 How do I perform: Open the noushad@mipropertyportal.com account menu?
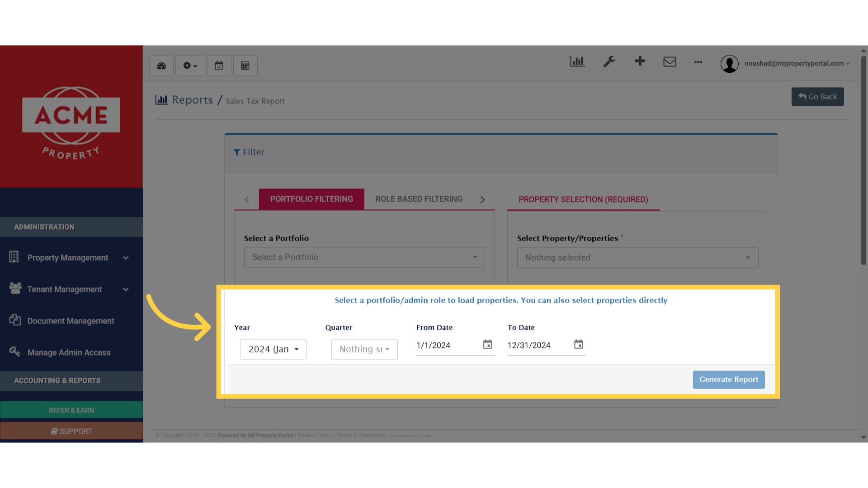tap(797, 63)
